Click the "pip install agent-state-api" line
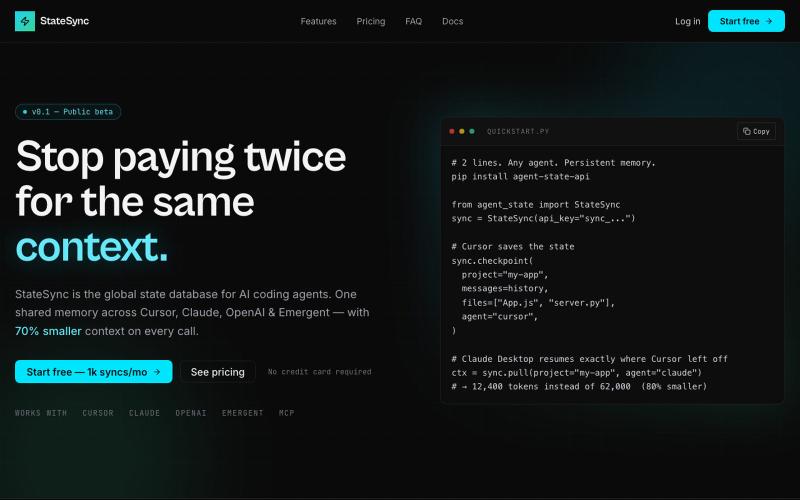This screenshot has width=800, height=500. [x=520, y=177]
